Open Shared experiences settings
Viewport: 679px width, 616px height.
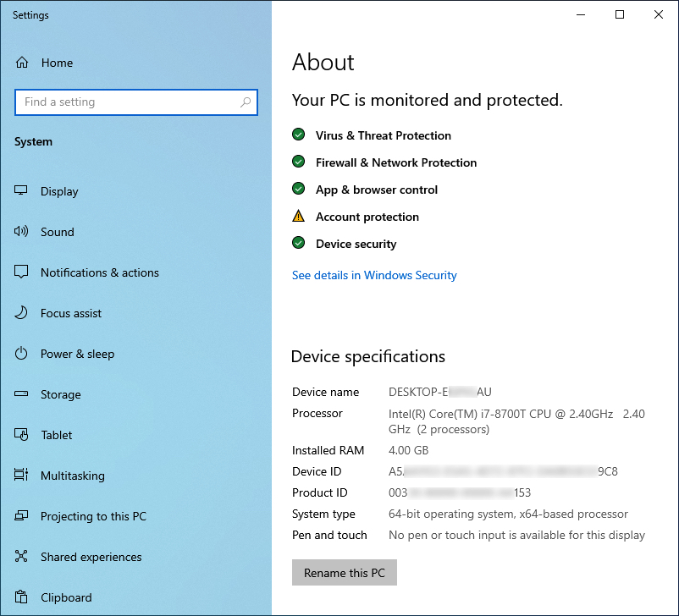tap(91, 557)
